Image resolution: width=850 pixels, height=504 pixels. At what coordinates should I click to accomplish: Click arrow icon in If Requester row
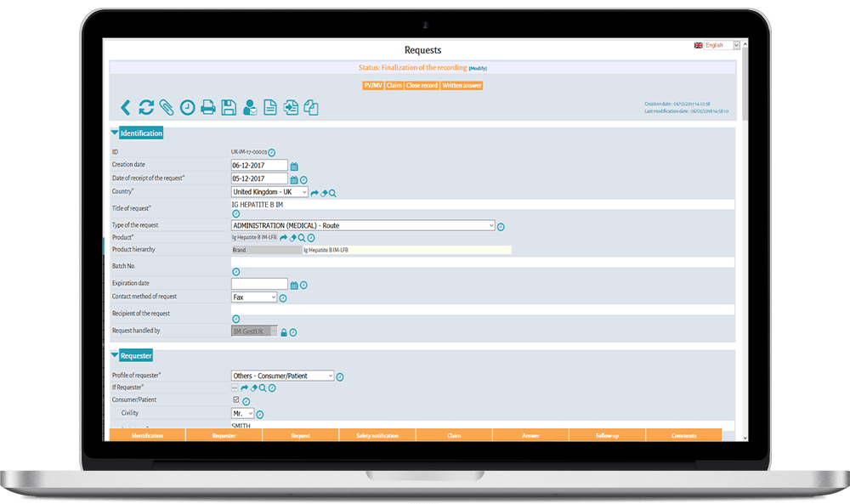click(245, 388)
